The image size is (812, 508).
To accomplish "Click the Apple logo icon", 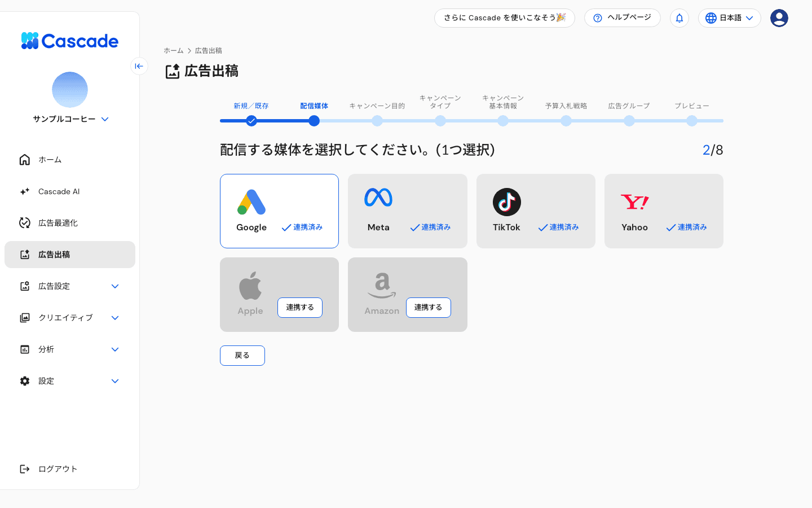I will (x=250, y=286).
